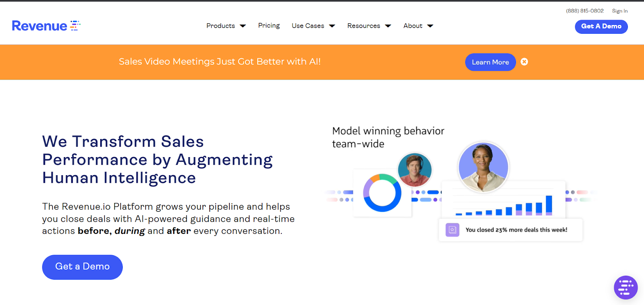Click the 'Model winning behavior team-wide' caption
The image size is (644, 305).
388,137
